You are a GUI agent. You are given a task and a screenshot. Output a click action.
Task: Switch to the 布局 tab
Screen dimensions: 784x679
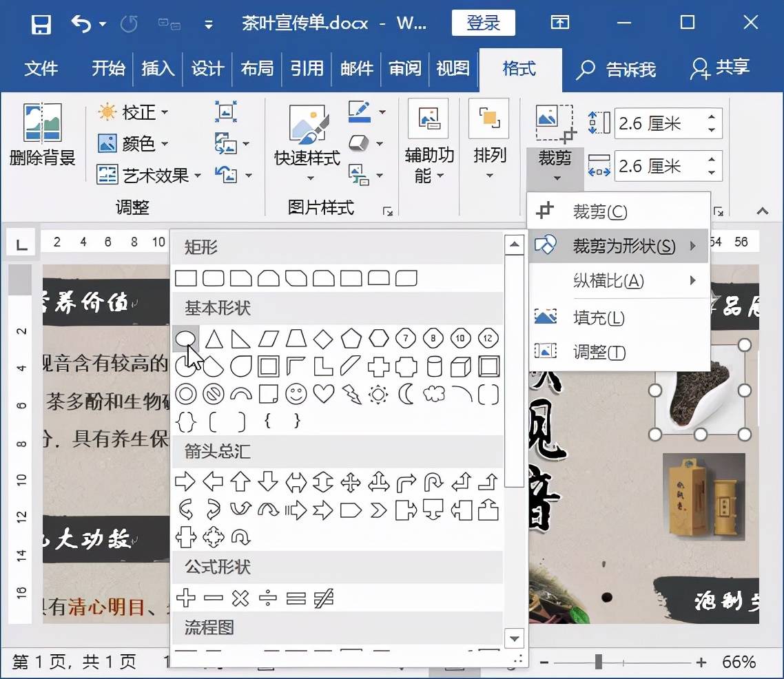pyautogui.click(x=257, y=68)
